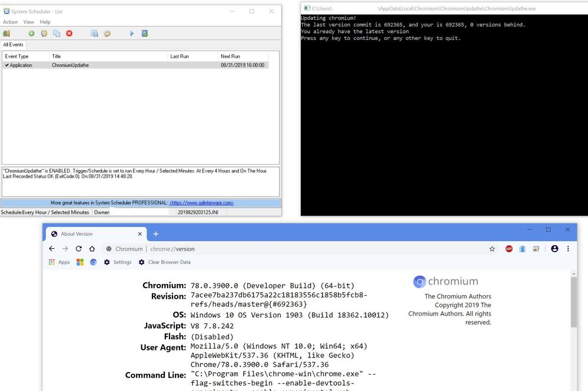588x391 pixels.
Task: Click the red Delete Event icon
Action: click(69, 34)
